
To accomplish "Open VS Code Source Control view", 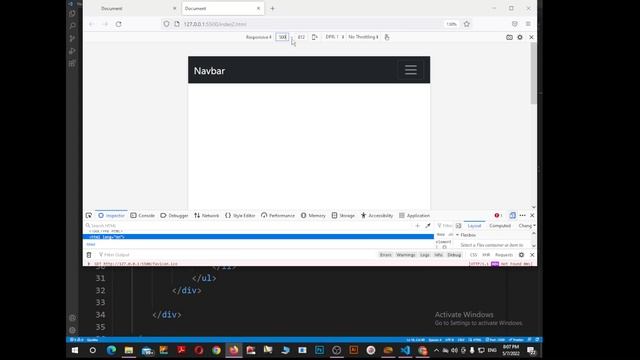I will pos(73,38).
